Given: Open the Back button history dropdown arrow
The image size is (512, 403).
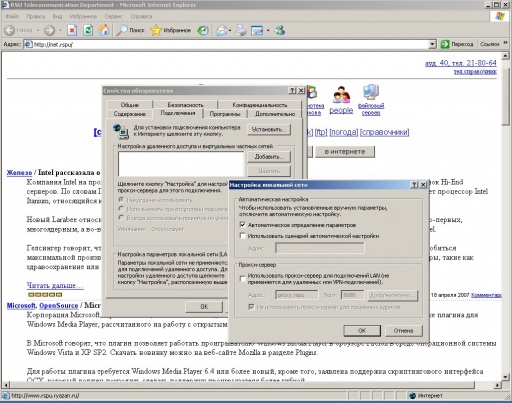Looking at the screenshot, I should (38, 30).
